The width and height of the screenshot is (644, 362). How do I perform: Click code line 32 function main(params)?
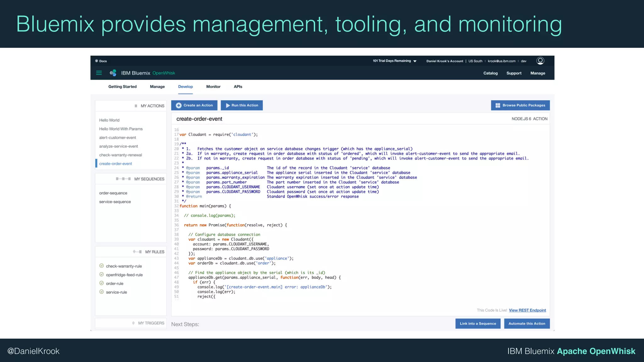(x=205, y=206)
